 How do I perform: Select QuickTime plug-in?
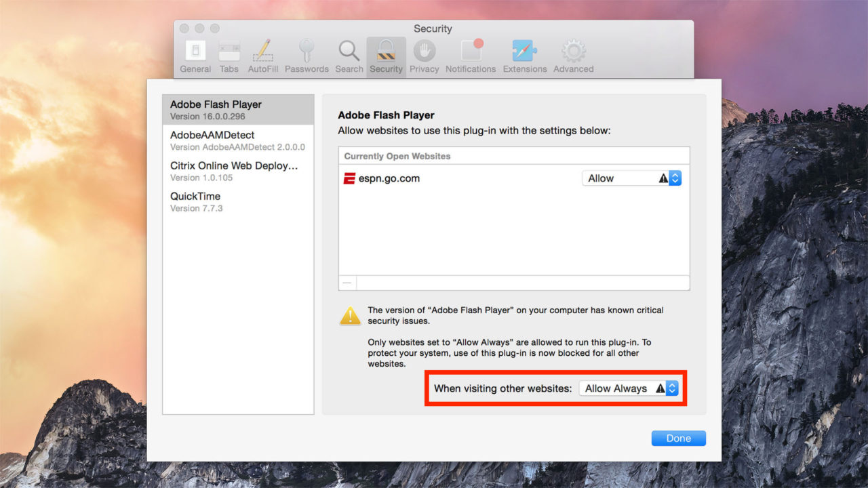(238, 201)
